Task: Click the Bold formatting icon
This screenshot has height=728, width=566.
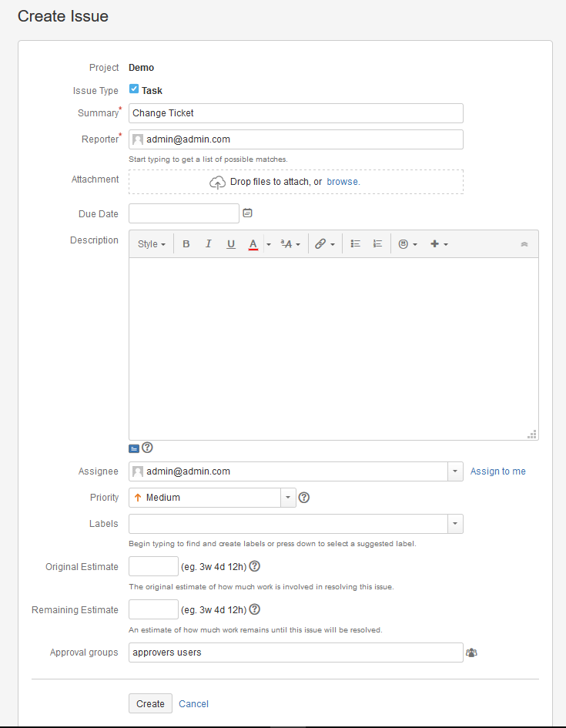Action: pyautogui.click(x=186, y=243)
